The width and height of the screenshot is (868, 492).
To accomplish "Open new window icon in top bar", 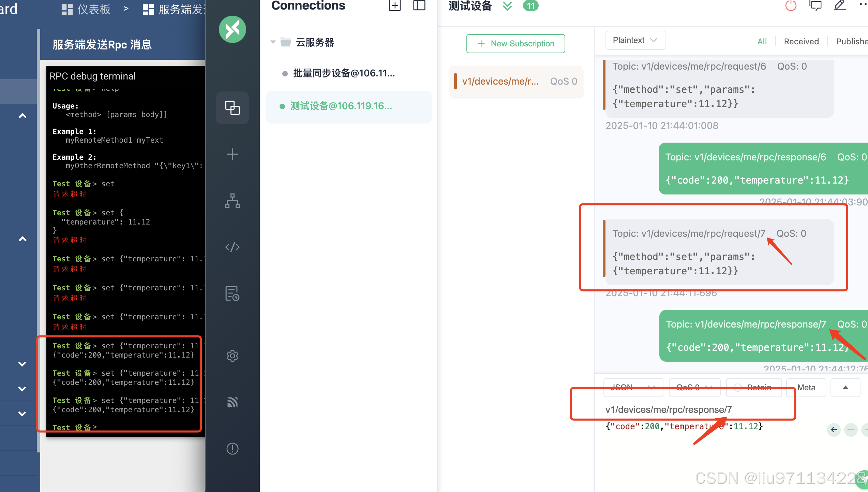I will tap(815, 5).
